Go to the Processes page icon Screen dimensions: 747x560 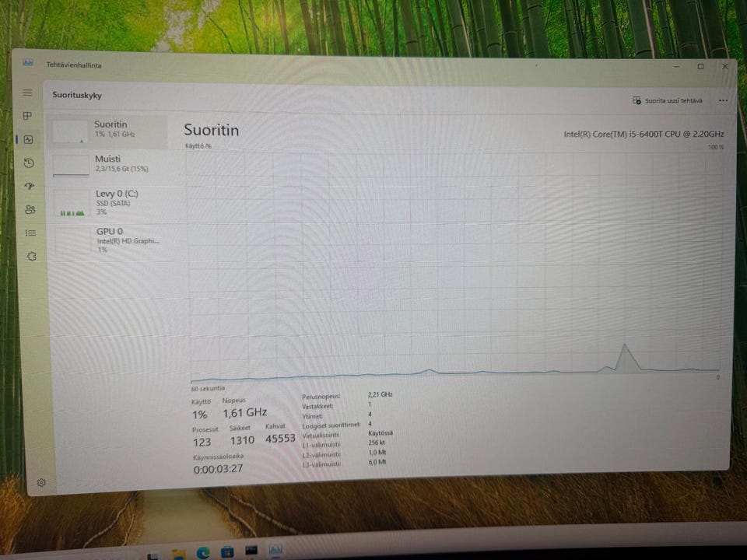(28, 116)
